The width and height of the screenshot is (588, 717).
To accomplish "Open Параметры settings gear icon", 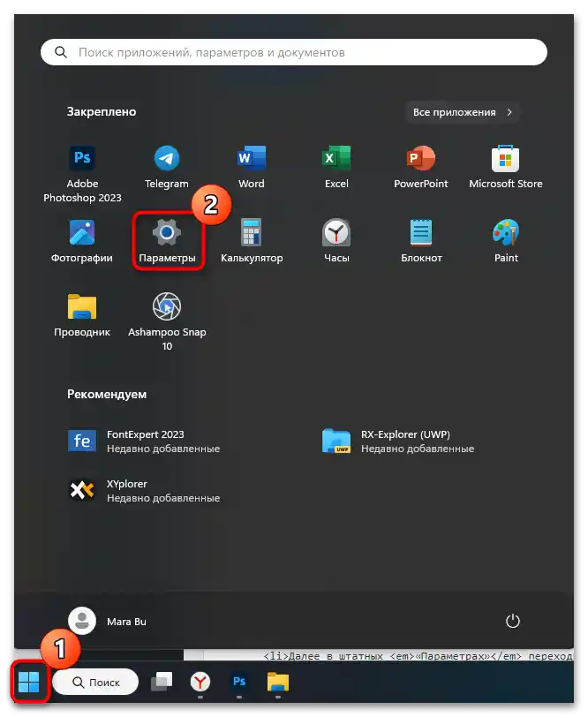I will 167,232.
